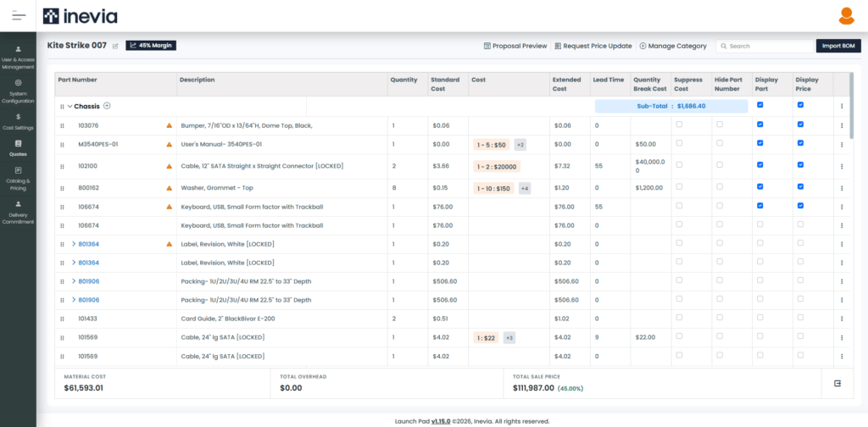Click warning icon for part 102100
868x427 pixels.
click(x=170, y=166)
